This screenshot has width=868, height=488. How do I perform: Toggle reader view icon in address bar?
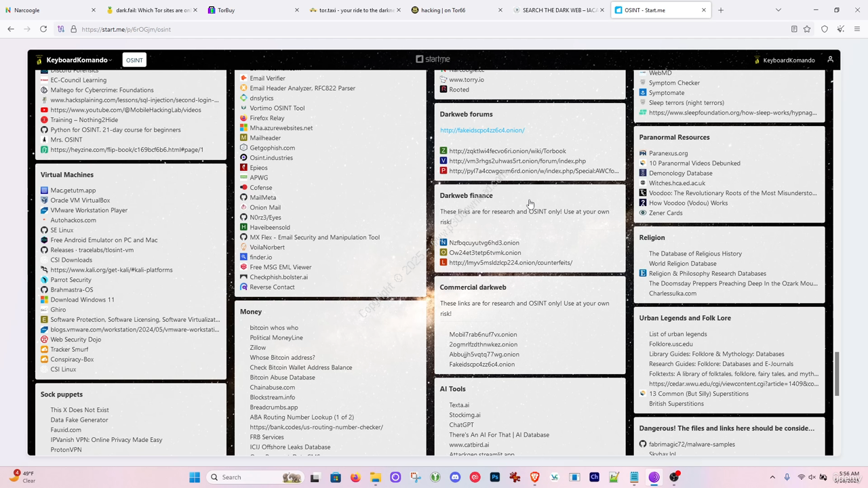(794, 29)
